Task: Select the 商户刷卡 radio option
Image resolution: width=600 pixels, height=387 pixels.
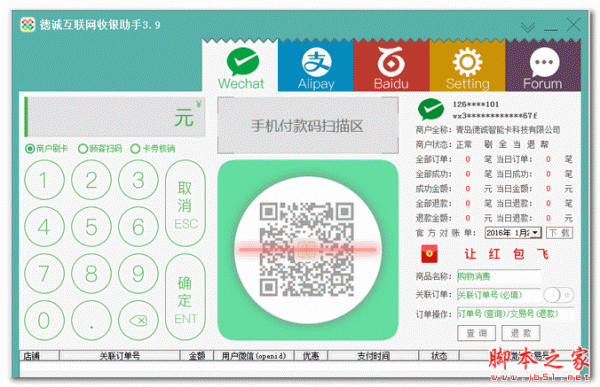Action: pos(46,149)
